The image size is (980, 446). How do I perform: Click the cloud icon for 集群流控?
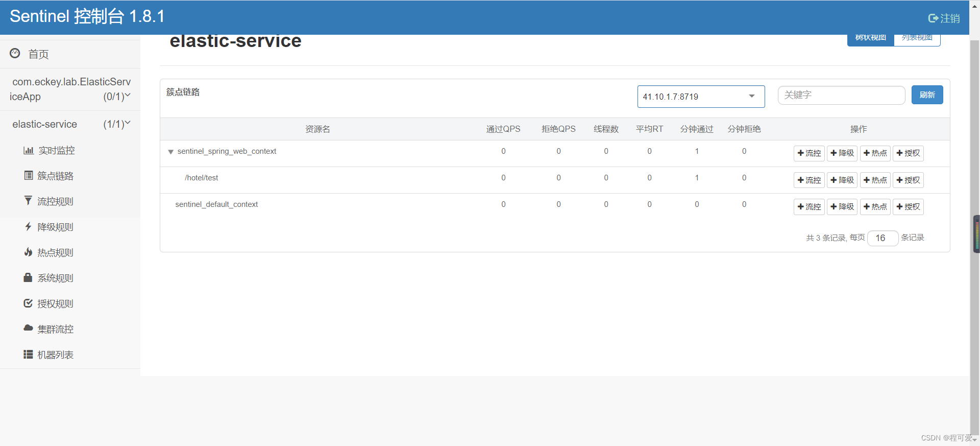[28, 328]
